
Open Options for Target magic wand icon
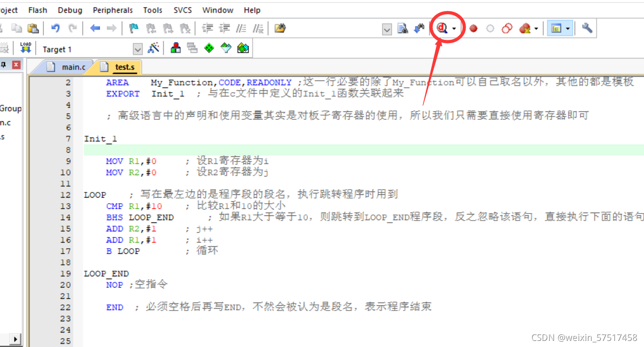[154, 48]
